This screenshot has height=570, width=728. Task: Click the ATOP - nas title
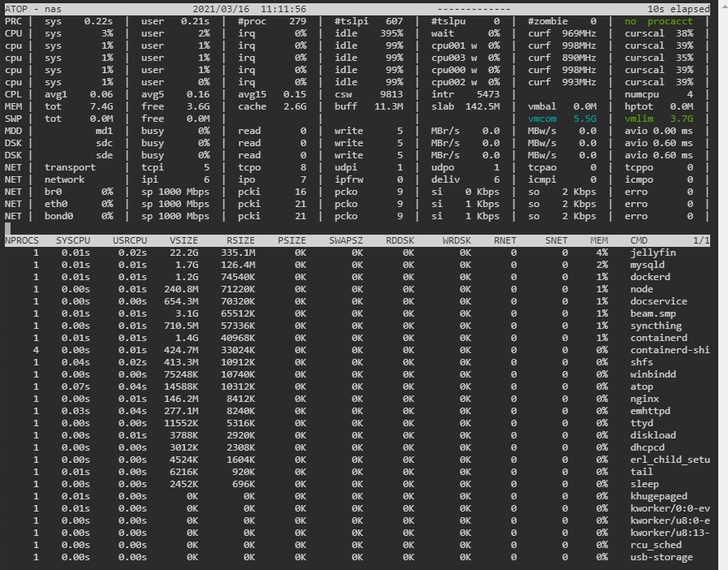33,9
